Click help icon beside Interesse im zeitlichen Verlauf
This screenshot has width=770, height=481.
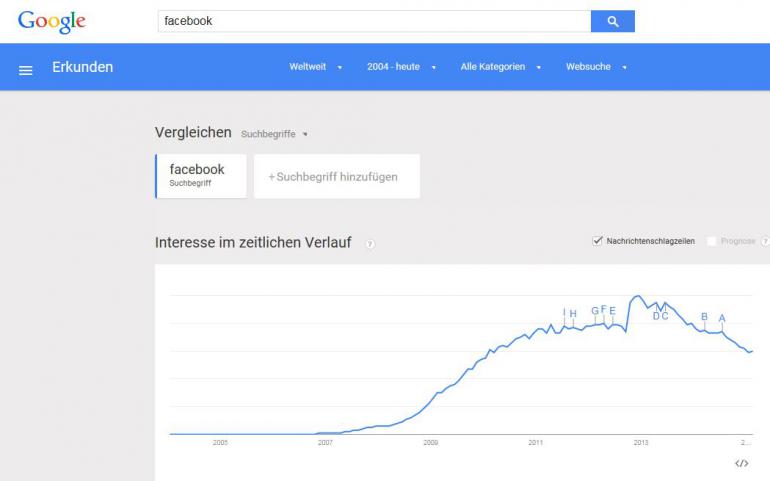tap(370, 243)
